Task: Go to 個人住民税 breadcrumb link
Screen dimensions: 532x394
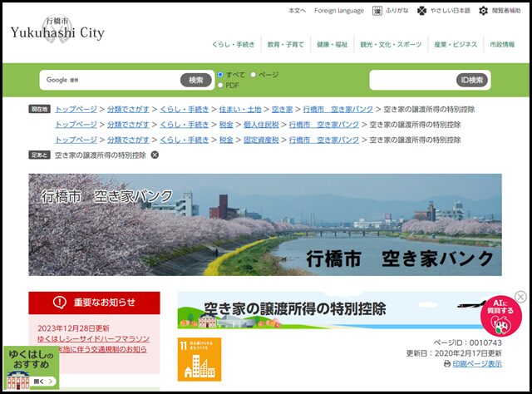Action: 261,125
